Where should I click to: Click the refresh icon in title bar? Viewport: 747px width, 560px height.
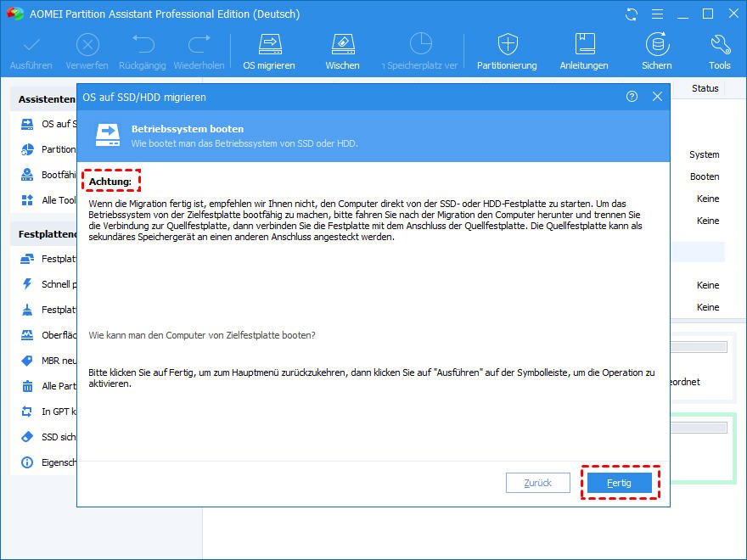click(632, 14)
